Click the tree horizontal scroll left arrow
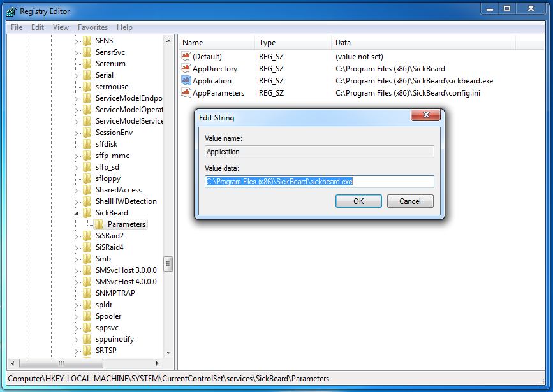The width and height of the screenshot is (553, 392). point(13,363)
